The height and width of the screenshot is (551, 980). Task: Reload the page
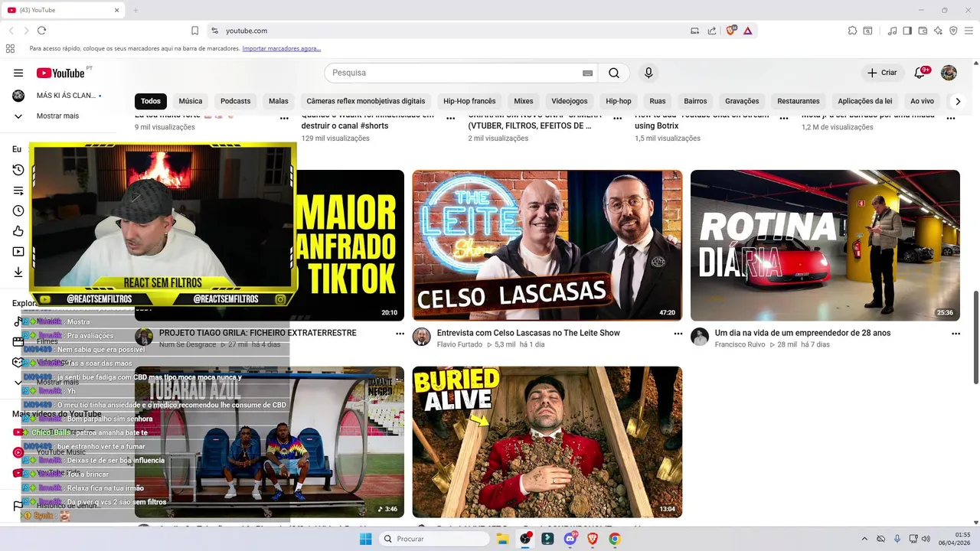coord(41,31)
